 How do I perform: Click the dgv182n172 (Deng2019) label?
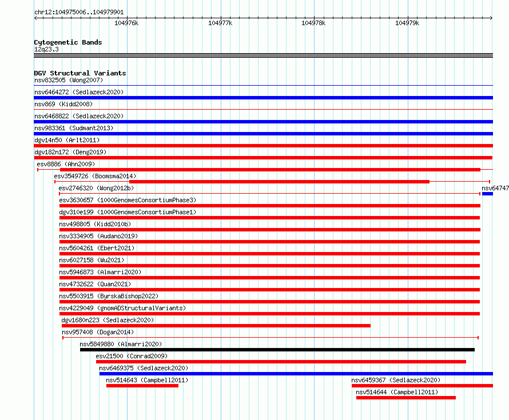click(70, 152)
